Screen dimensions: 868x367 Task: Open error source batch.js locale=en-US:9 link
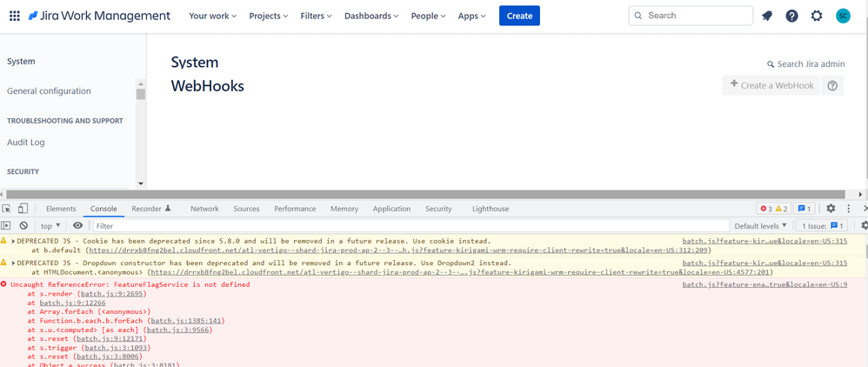tap(765, 284)
